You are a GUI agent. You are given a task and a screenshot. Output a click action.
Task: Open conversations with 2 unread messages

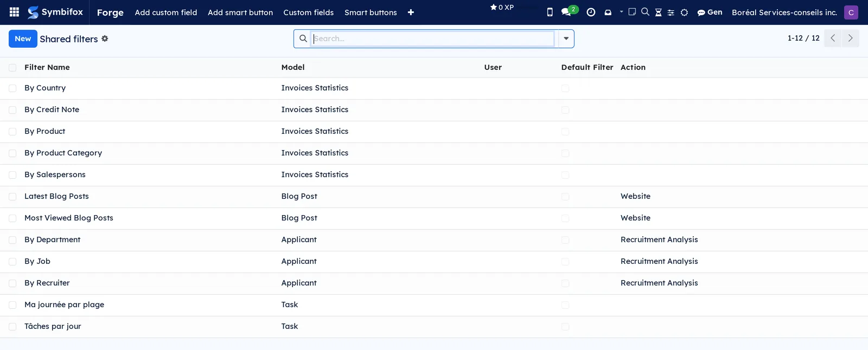pos(569,11)
